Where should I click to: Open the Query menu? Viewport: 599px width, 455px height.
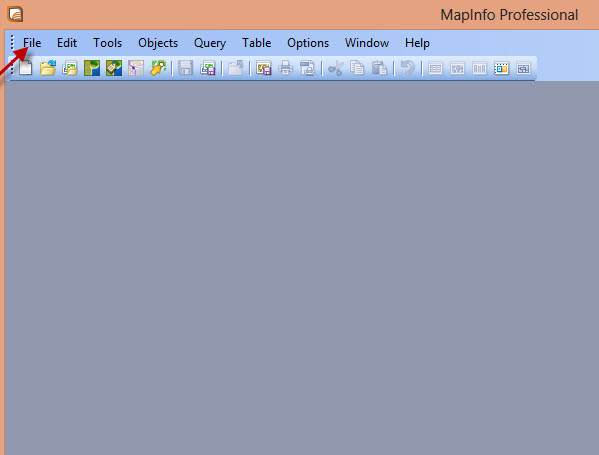(x=210, y=43)
